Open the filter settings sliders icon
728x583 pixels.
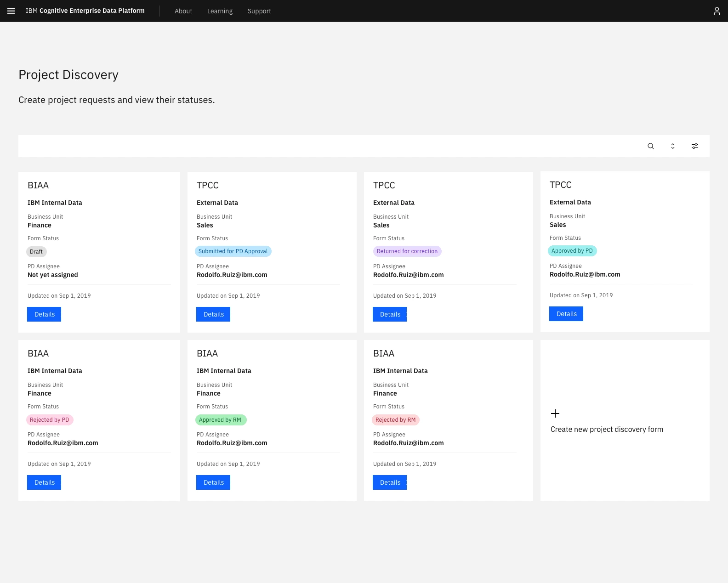click(x=695, y=146)
